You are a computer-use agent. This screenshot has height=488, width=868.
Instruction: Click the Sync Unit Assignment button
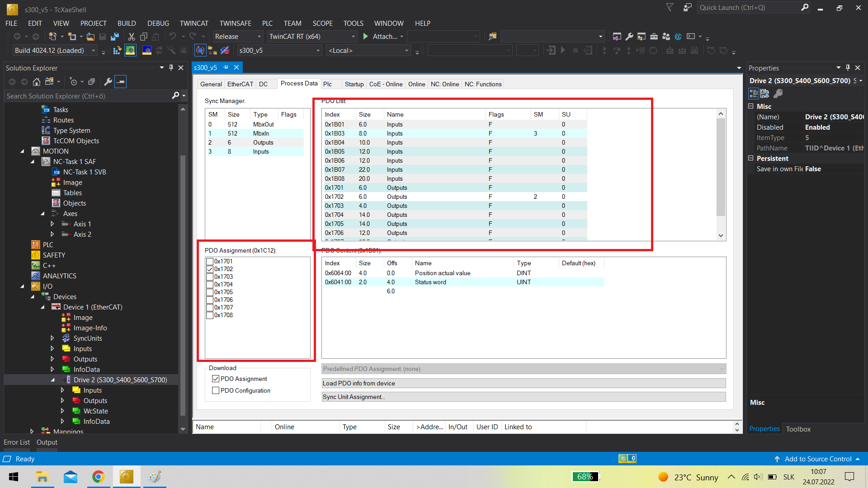524,397
